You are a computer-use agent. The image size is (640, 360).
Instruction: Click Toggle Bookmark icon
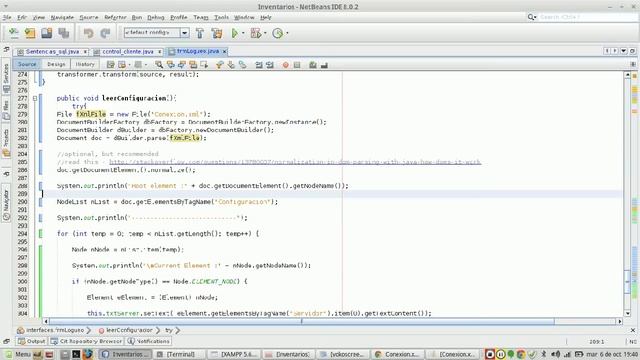click(x=242, y=65)
